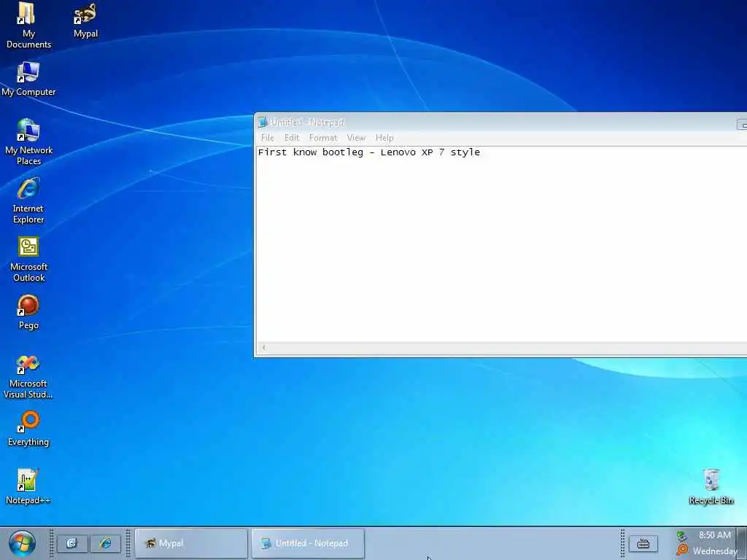Launch Internet Explorer from the desktop
The width and height of the screenshot is (747, 560).
[x=28, y=201]
